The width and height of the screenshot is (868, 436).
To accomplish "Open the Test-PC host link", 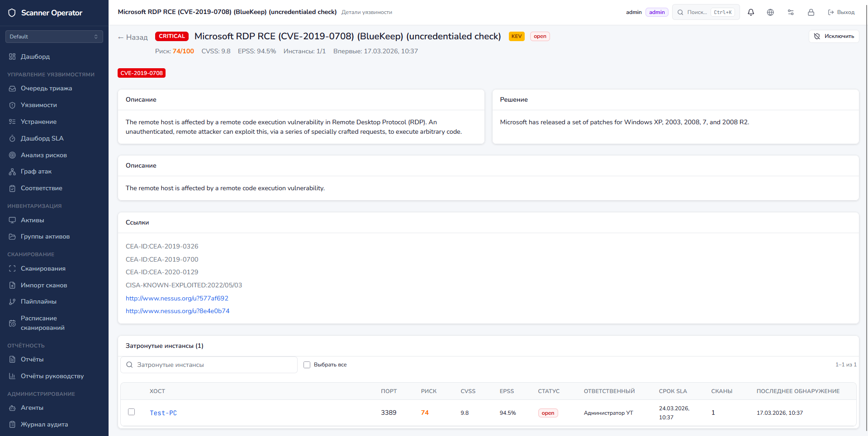I will pos(163,413).
